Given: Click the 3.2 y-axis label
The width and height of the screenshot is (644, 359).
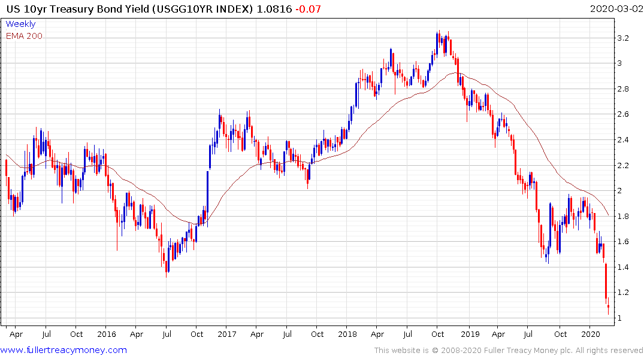Looking at the screenshot, I should pos(623,38).
